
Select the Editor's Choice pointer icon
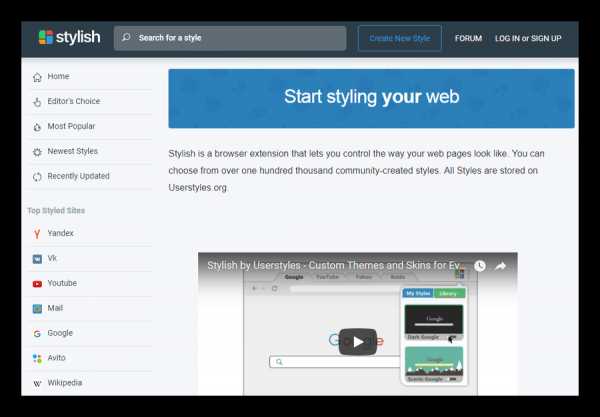tap(37, 102)
